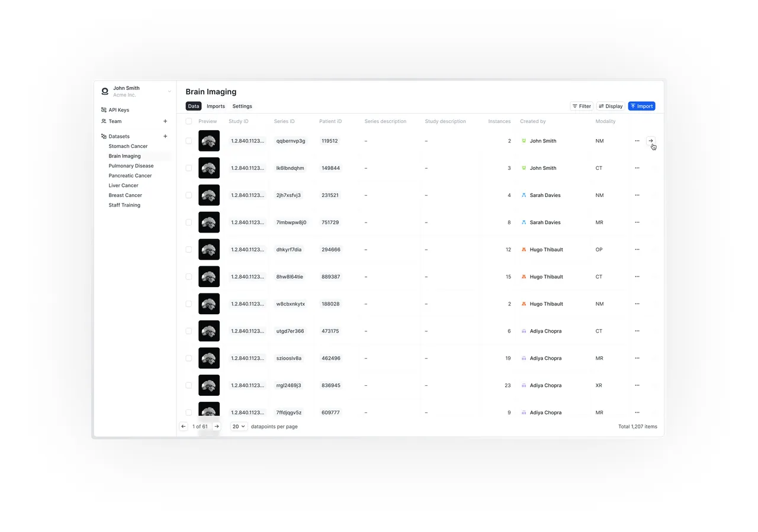Open the Display options button
Image resolution: width=758 pixels, height=532 pixels.
pos(611,107)
